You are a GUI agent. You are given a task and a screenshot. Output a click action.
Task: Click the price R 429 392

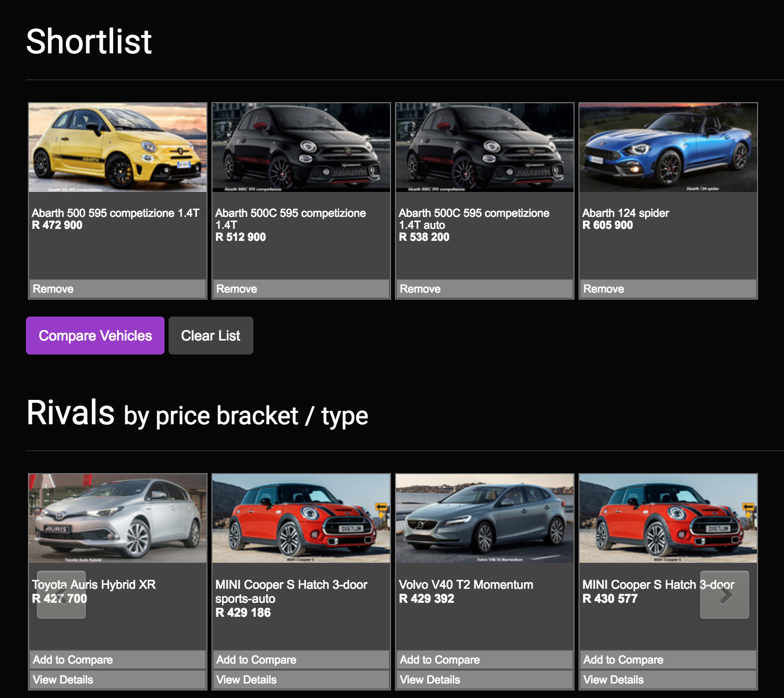click(x=427, y=599)
